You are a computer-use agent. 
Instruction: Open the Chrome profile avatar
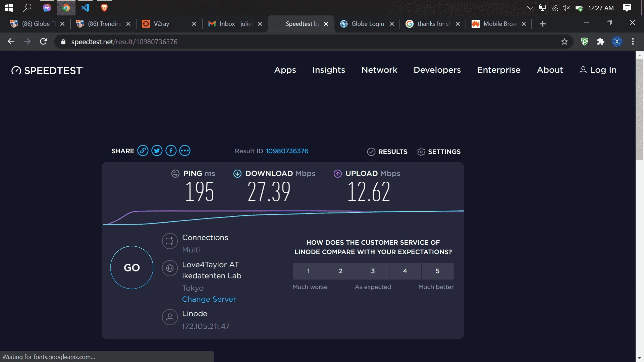tap(617, 42)
